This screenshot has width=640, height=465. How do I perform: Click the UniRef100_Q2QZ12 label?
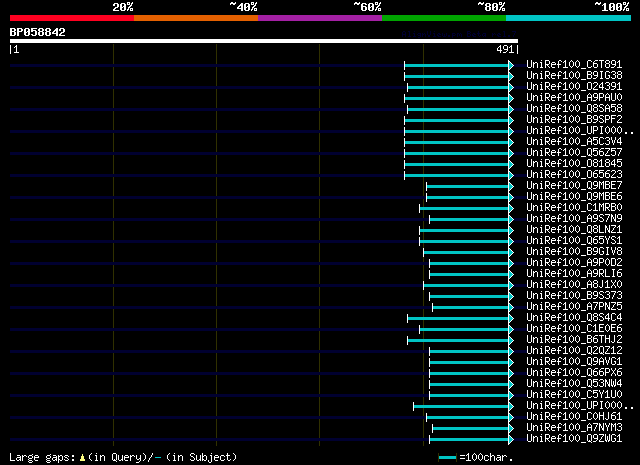574,351
